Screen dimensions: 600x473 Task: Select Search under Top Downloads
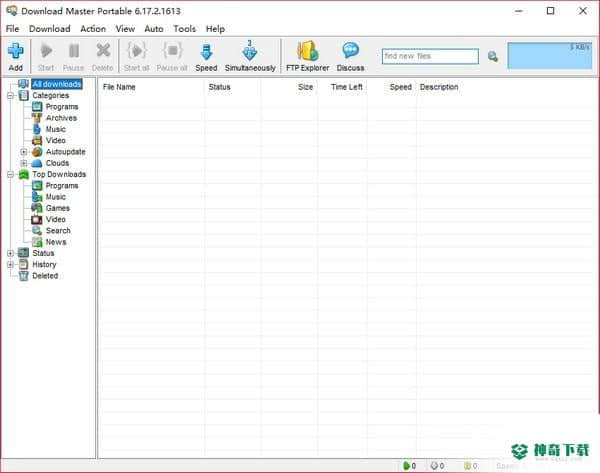tap(58, 231)
